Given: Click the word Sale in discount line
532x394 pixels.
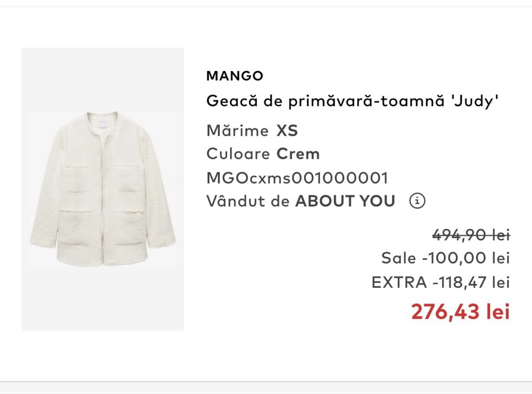Looking at the screenshot, I should click(x=399, y=258).
